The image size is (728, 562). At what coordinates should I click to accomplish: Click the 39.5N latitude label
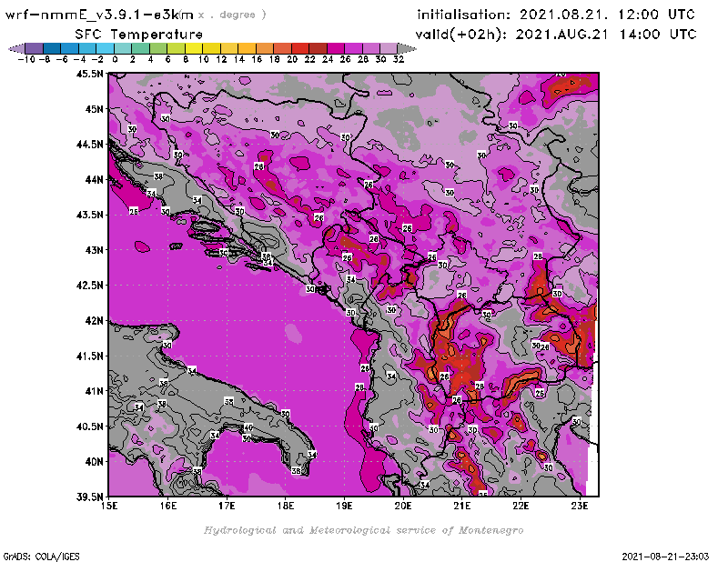(89, 497)
